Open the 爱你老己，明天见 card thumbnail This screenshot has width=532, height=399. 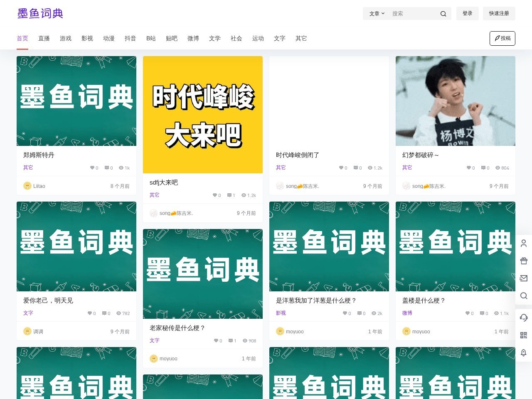pos(76,246)
